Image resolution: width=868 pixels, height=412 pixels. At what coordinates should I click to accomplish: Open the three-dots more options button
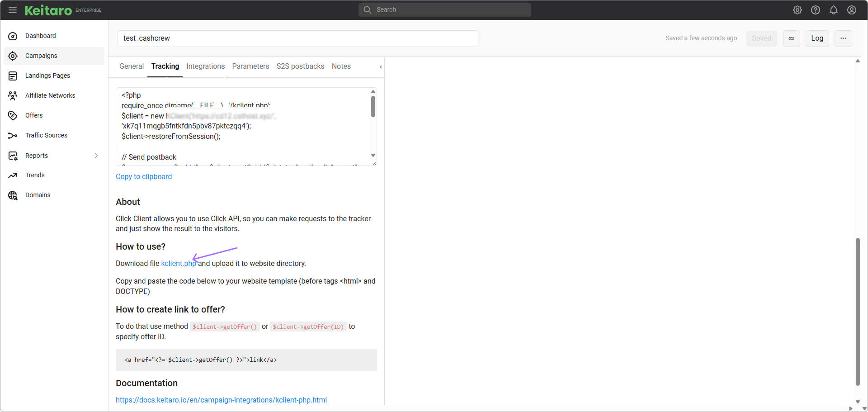844,38
